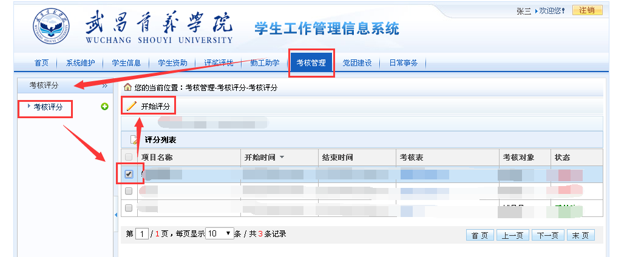The height and width of the screenshot is (257, 644).
Task: Go to next page with 下一页
Action: coord(547,236)
